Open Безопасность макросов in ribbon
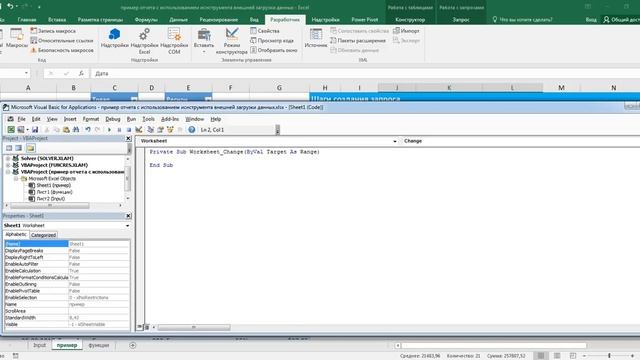640x360 pixels. [x=62, y=50]
